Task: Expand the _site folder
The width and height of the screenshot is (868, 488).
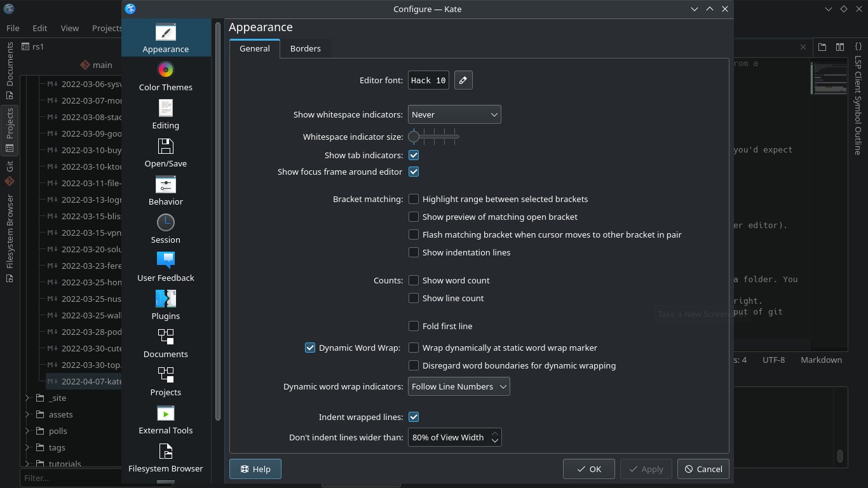Action: (27, 398)
